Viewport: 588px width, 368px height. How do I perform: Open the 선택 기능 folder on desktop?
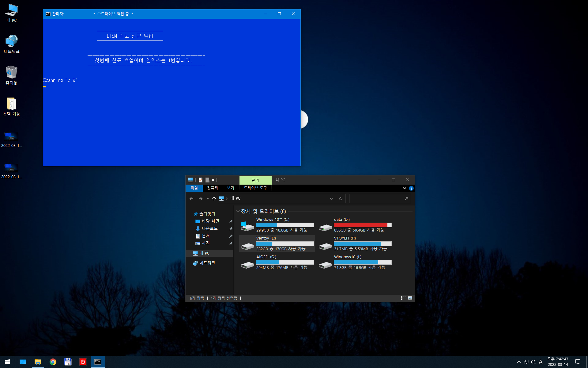click(12, 107)
